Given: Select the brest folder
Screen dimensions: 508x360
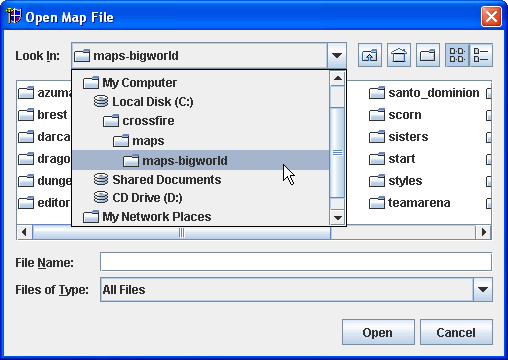Looking at the screenshot, I should (43, 115).
